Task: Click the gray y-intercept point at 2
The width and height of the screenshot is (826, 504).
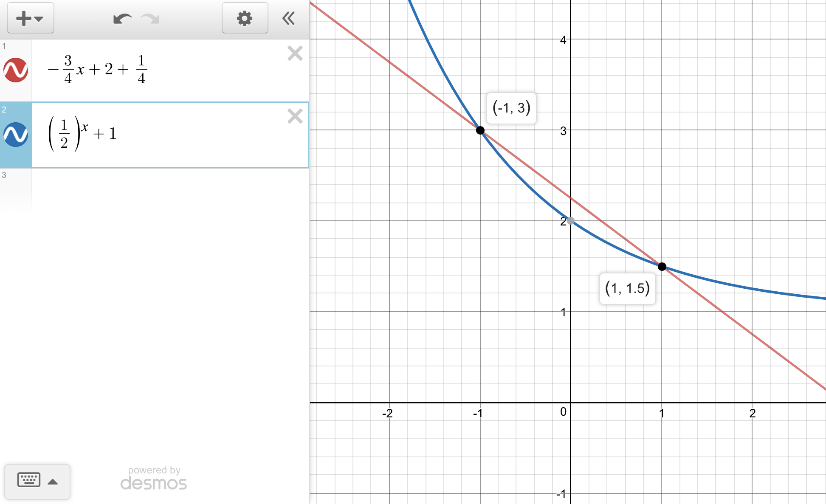Action: pyautogui.click(x=571, y=221)
